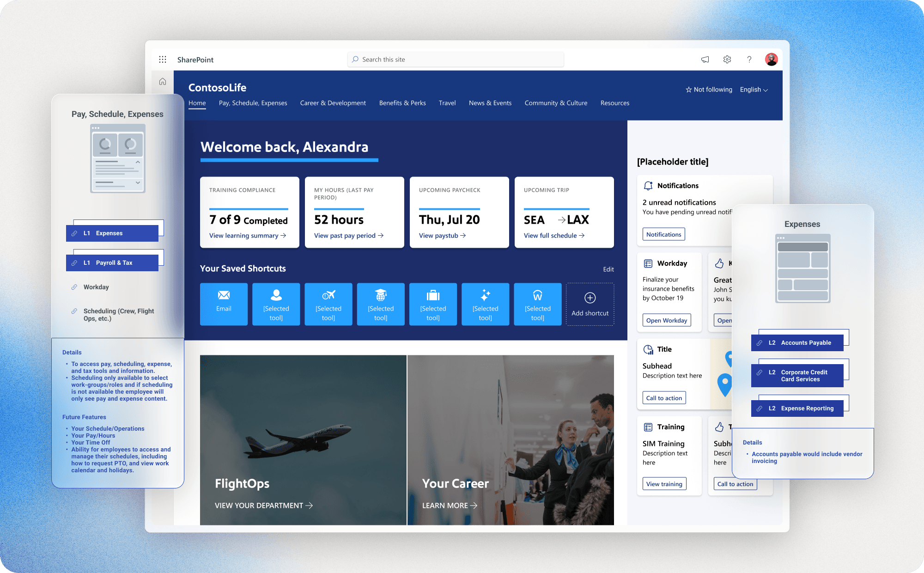This screenshot has width=924, height=573.
Task: Open Career & Development menu item
Action: click(x=333, y=103)
